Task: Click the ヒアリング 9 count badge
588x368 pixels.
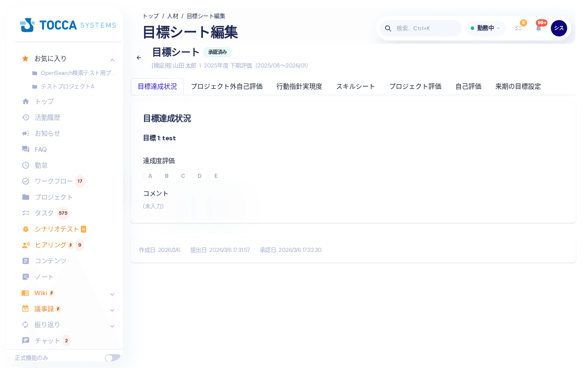Action: (80, 245)
